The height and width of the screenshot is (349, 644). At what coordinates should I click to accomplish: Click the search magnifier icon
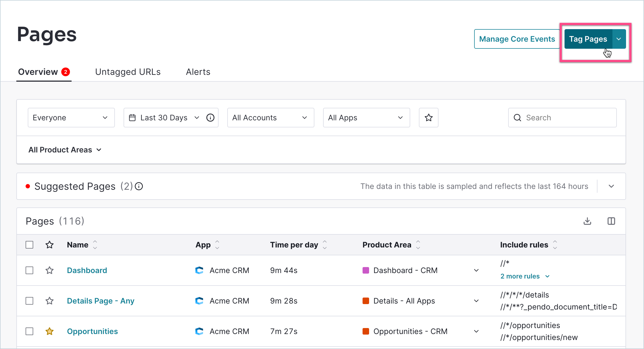pyautogui.click(x=517, y=118)
